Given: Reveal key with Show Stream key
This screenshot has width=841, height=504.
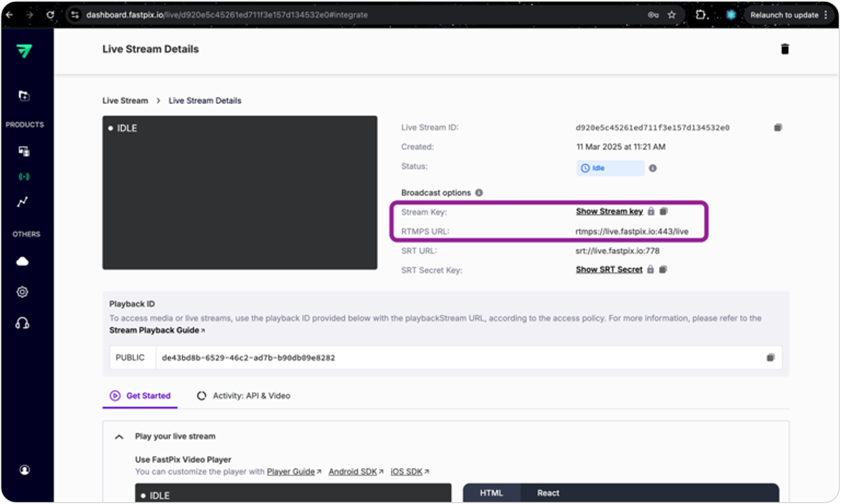Looking at the screenshot, I should click(x=609, y=211).
